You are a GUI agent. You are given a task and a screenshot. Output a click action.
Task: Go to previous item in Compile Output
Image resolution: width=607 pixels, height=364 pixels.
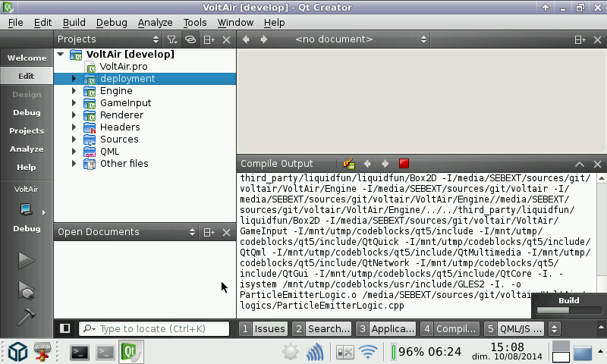(367, 164)
